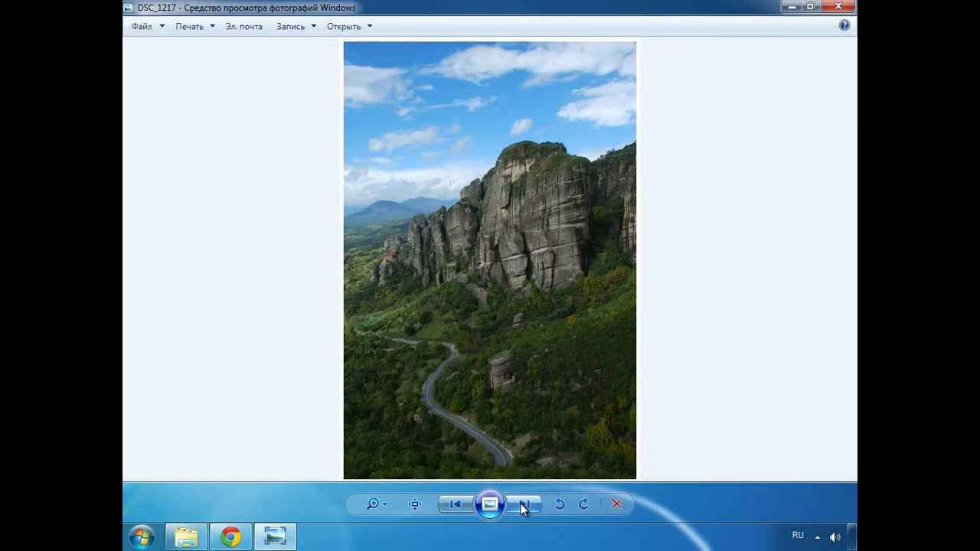Image resolution: width=980 pixels, height=551 pixels.
Task: Expand the Открыть dropdown arrow
Action: coord(369,26)
